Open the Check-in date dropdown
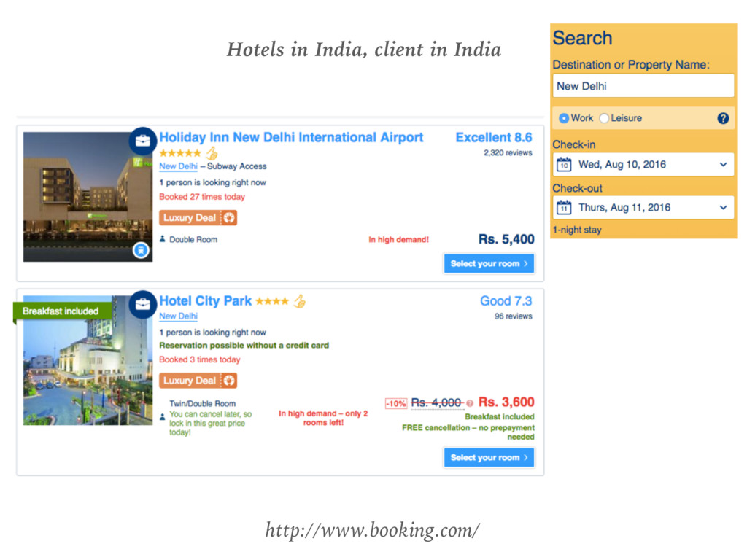Screen dimensions: 747x560 [x=643, y=164]
